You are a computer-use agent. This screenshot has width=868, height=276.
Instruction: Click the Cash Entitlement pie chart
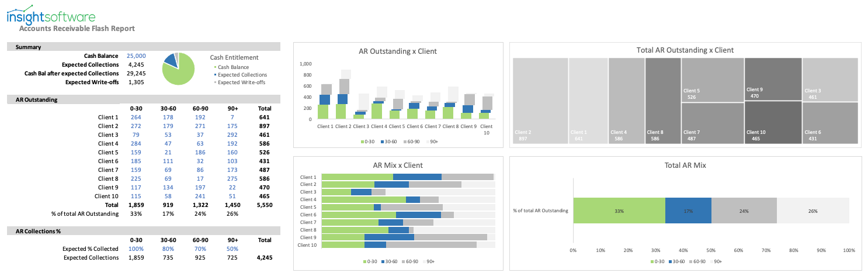[x=178, y=69]
